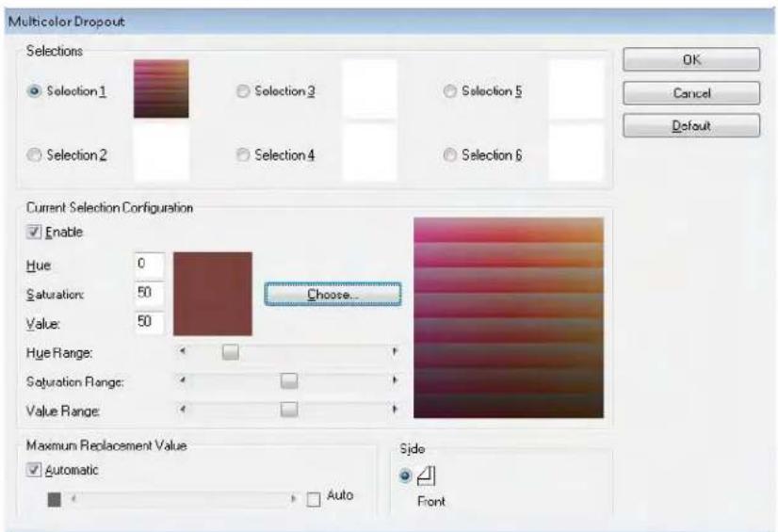Restore settings with the Default button

pos(691,125)
